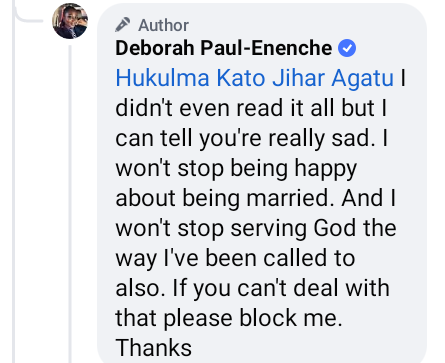Click the line "also. If you can't deal with"

point(252,288)
